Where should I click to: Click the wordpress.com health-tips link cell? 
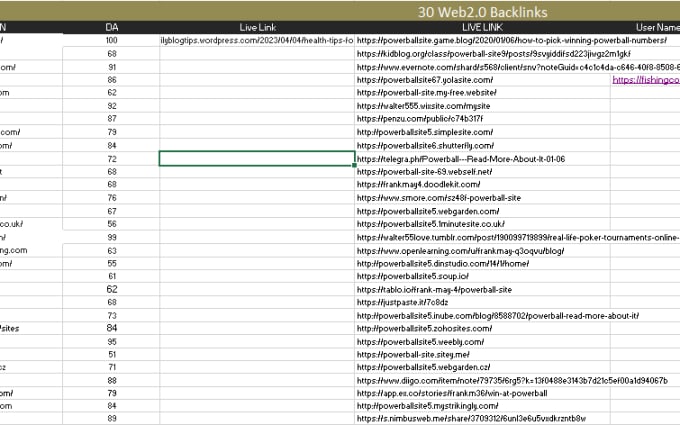[257, 40]
